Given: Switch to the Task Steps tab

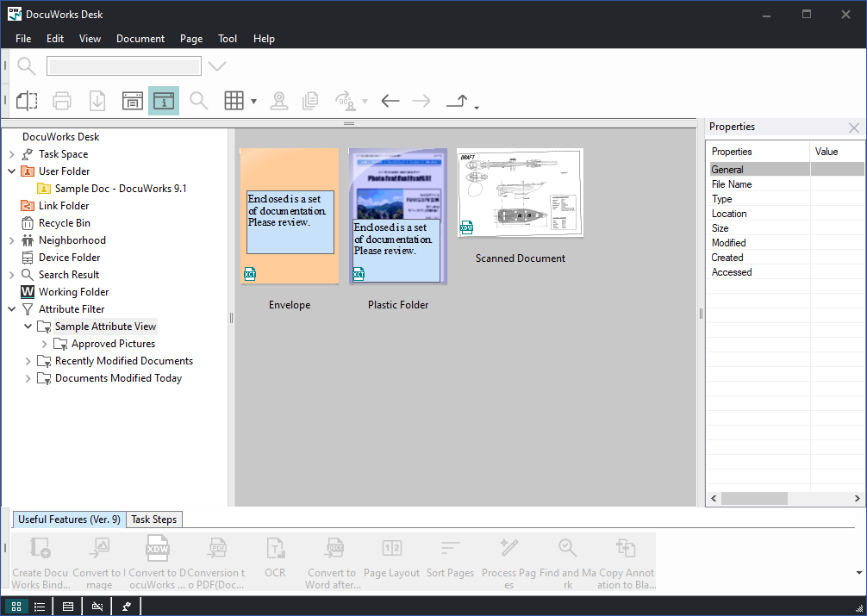Looking at the screenshot, I should pos(153,520).
